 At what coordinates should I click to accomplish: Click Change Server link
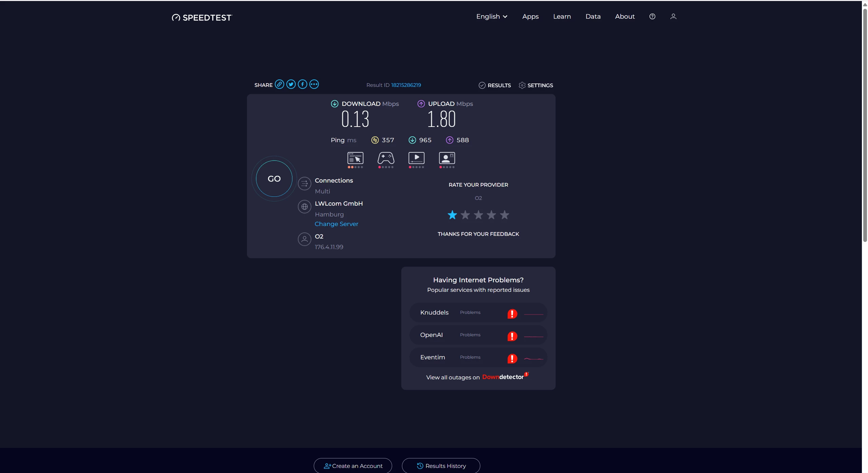point(336,224)
